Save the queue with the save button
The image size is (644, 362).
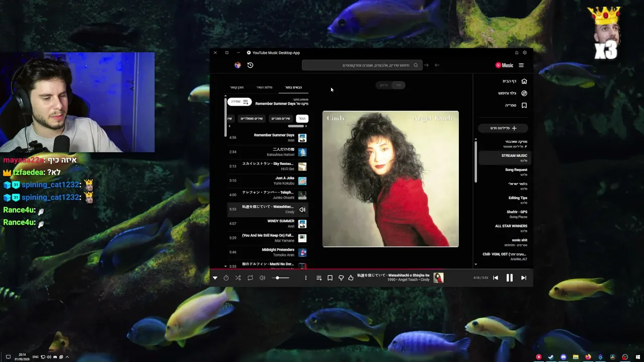point(239,102)
